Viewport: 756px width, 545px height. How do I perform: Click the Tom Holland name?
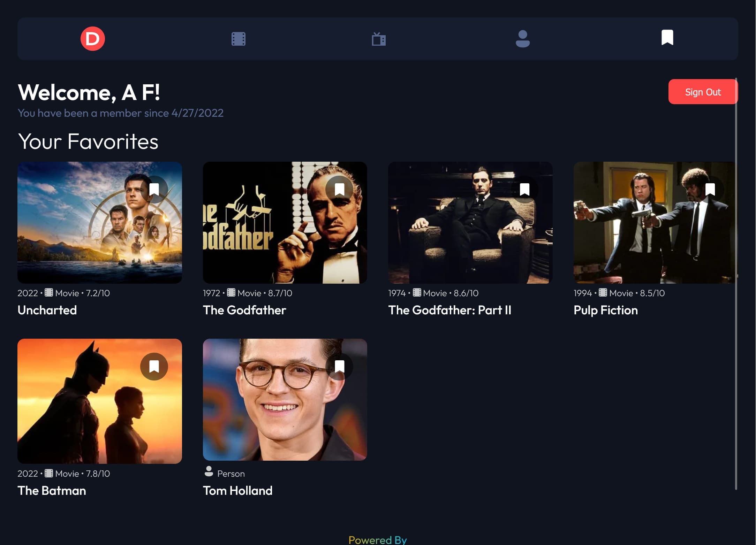point(237,491)
